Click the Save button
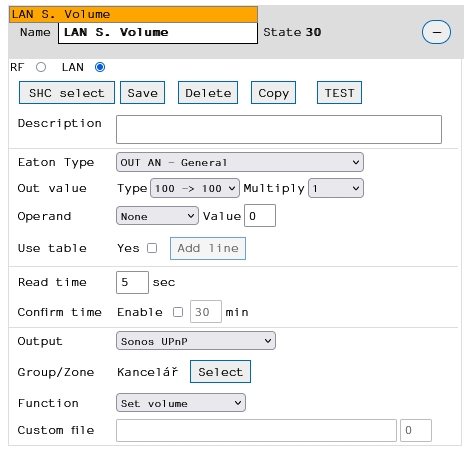469x452 pixels. click(x=142, y=93)
